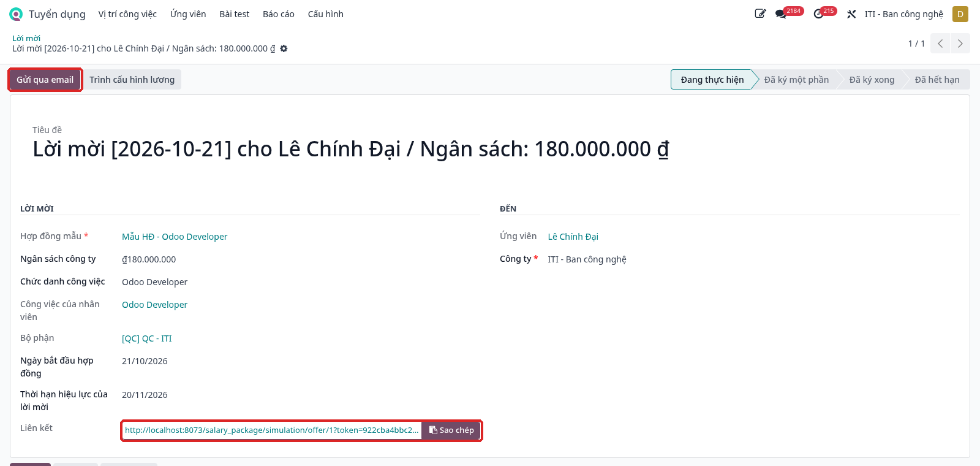Click Gửi qua email button

45,80
